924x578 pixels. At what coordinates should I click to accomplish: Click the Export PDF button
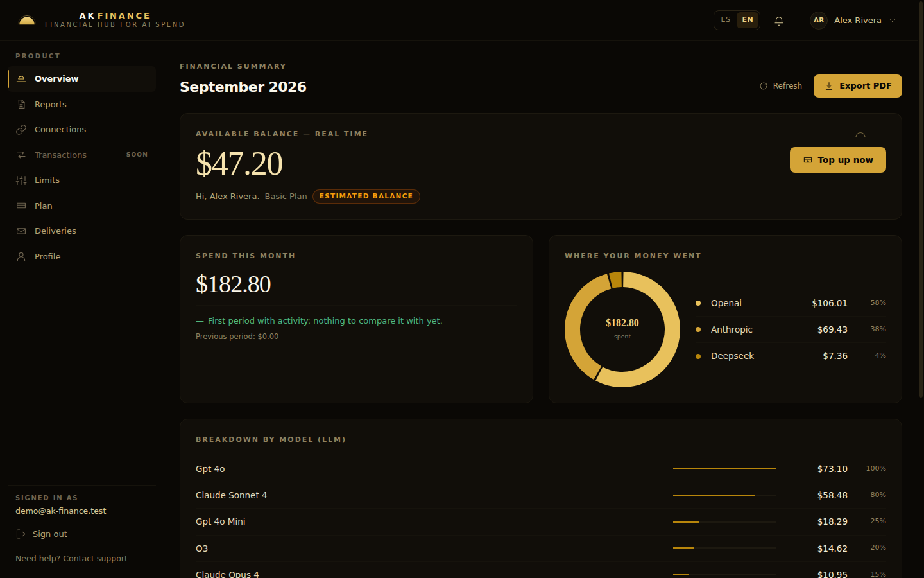click(x=858, y=86)
